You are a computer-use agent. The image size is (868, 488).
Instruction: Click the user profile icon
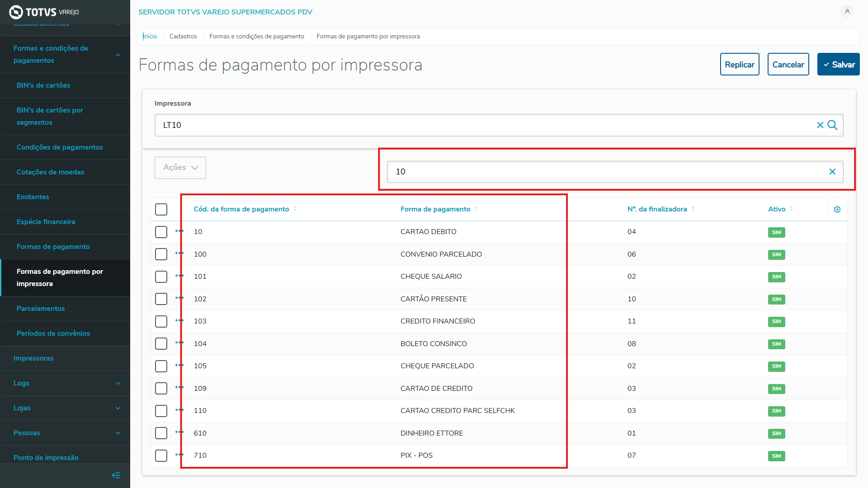click(x=847, y=12)
